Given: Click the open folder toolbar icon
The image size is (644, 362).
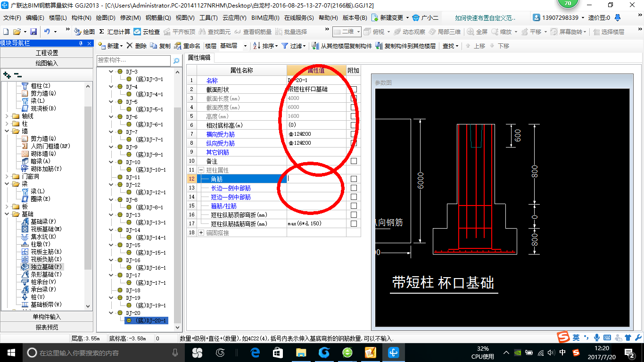Looking at the screenshot, I should click(17, 32).
